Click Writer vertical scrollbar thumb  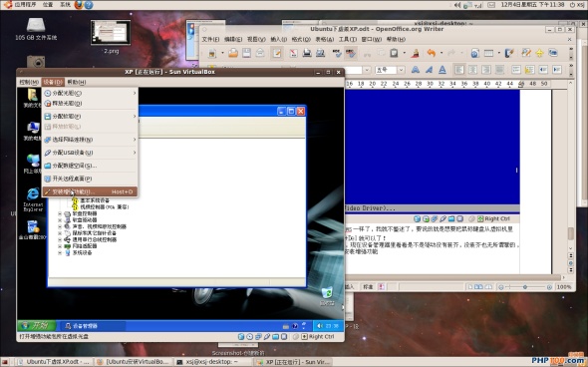[x=571, y=233]
